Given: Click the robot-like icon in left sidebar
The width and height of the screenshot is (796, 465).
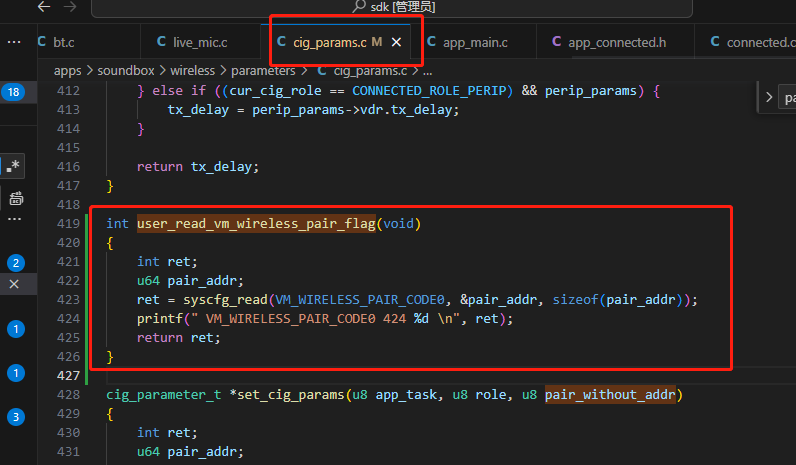Looking at the screenshot, I should pyautogui.click(x=16, y=198).
